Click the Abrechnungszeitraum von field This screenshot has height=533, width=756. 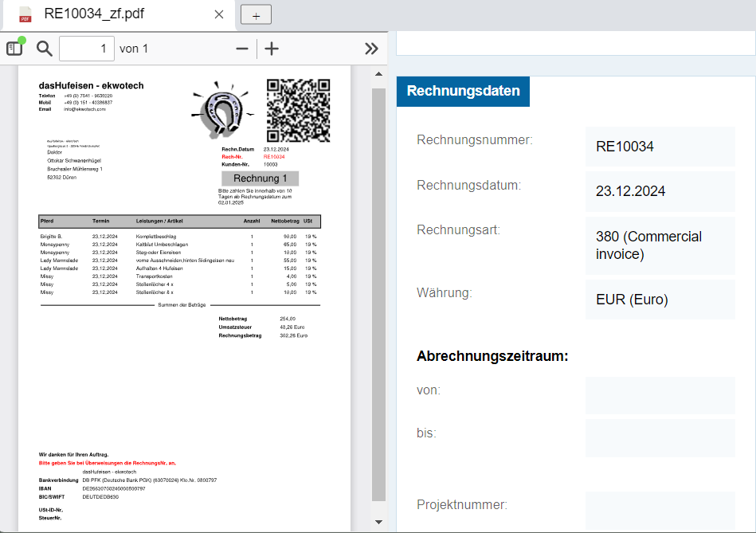(x=660, y=395)
